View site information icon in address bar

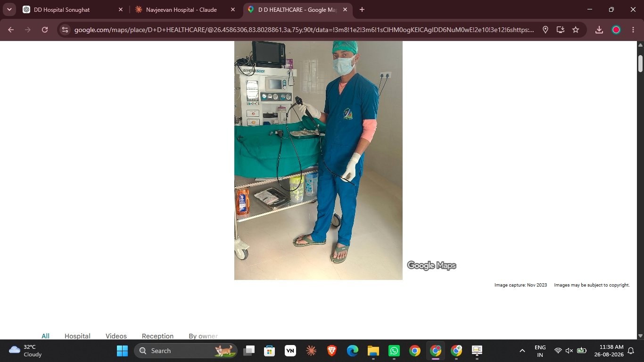click(x=65, y=30)
